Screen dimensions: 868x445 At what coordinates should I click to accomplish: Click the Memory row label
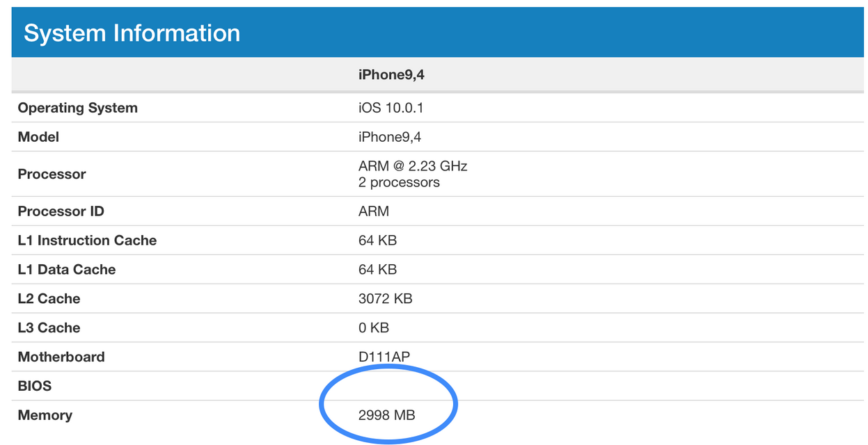click(45, 416)
